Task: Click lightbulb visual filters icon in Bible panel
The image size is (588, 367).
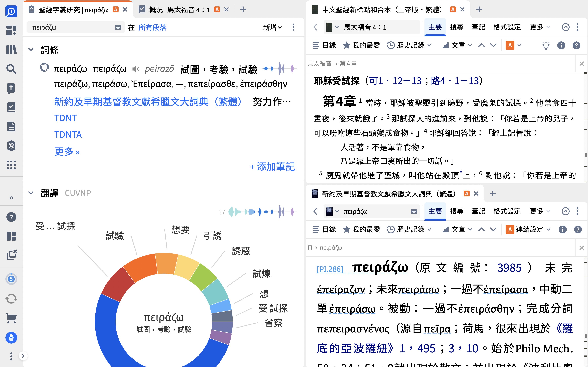Action: click(x=546, y=45)
